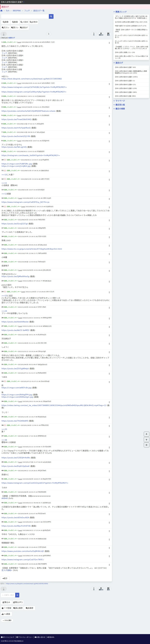Screen dimensions: 150x644
Task: Click the top 前 previous-page arrow
Action: (x=4, y=34)
